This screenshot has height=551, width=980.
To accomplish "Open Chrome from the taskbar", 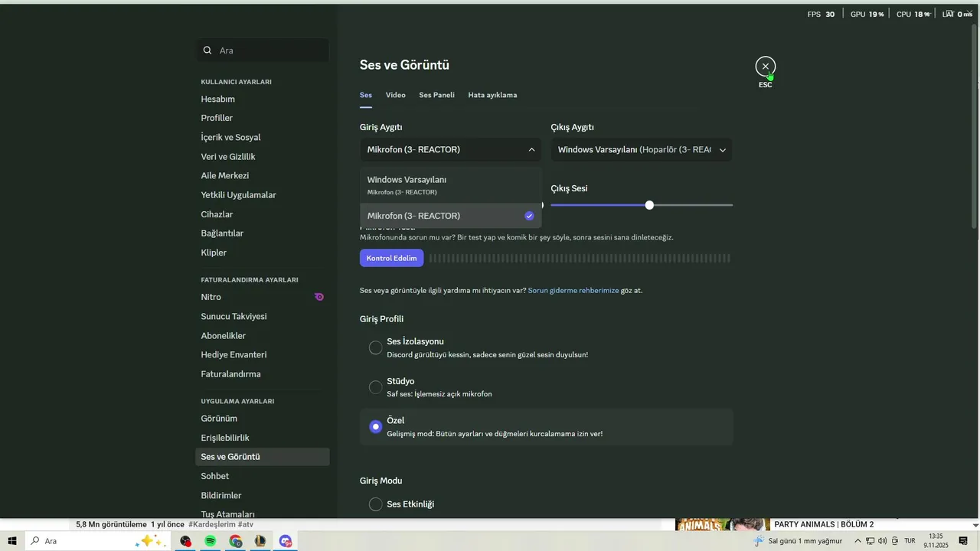I will [x=236, y=541].
